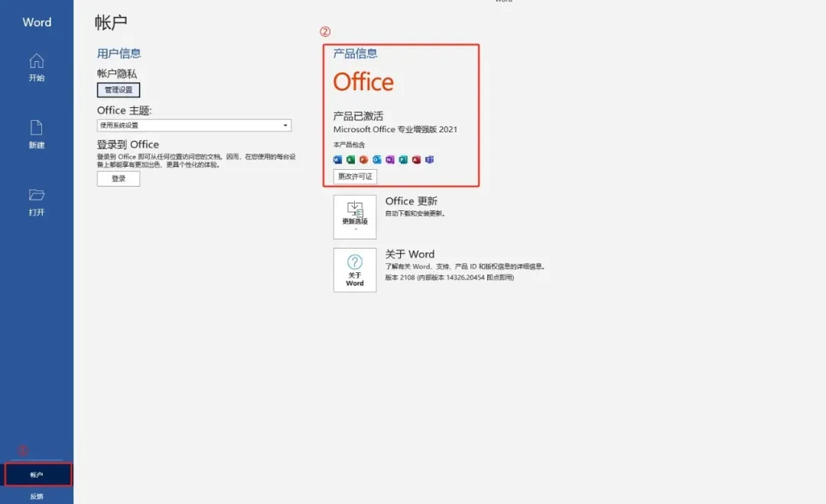The height and width of the screenshot is (504, 826).
Task: Click the Excel app icon under 本产品包含
Action: (351, 160)
